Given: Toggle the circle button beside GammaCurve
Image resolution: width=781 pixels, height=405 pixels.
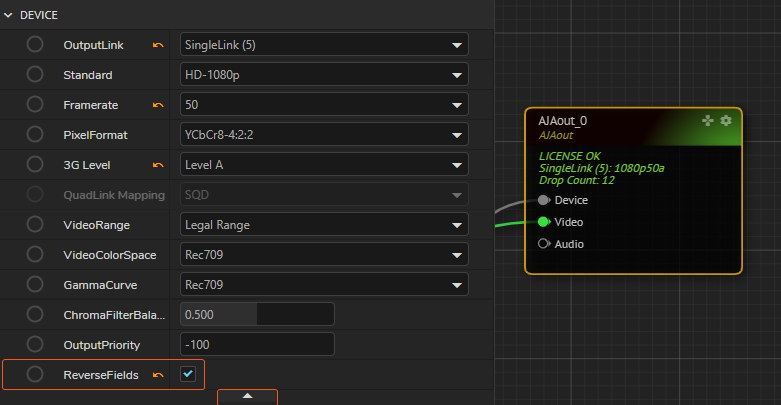Looking at the screenshot, I should point(35,285).
